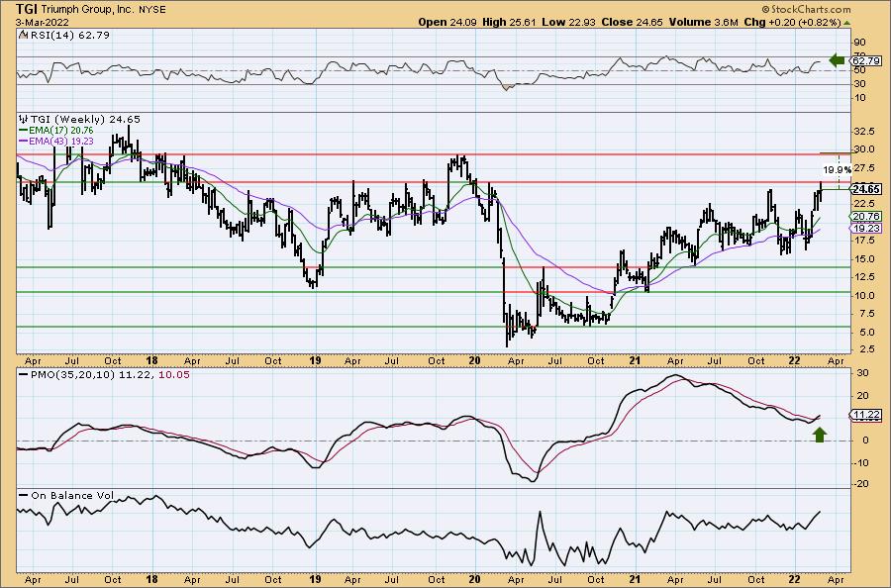Click the 5.0 price axis label
This screenshot has width=891, height=588.
(867, 332)
